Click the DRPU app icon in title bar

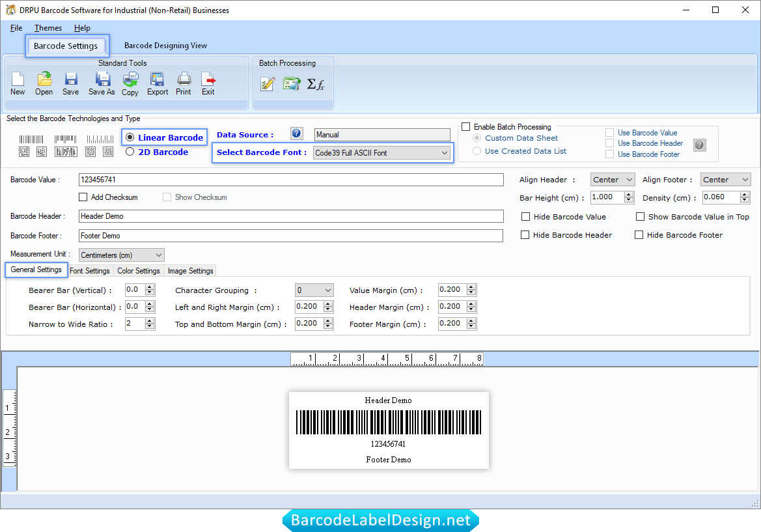(x=10, y=10)
